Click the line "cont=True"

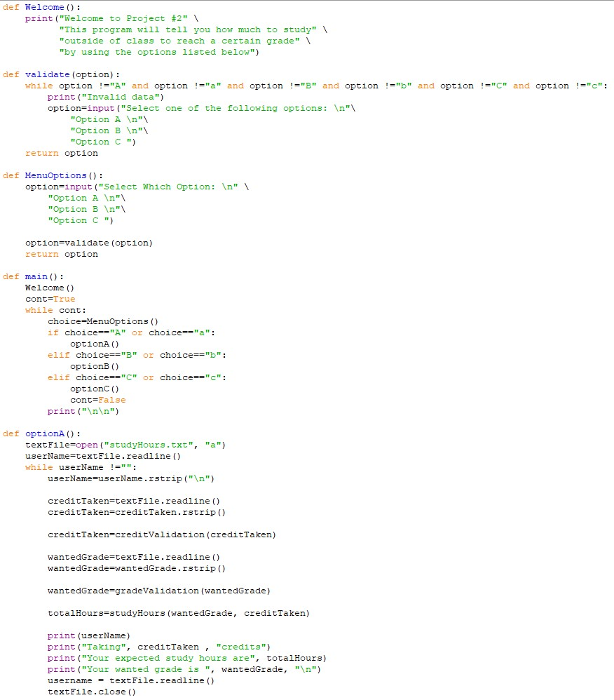click(50, 299)
